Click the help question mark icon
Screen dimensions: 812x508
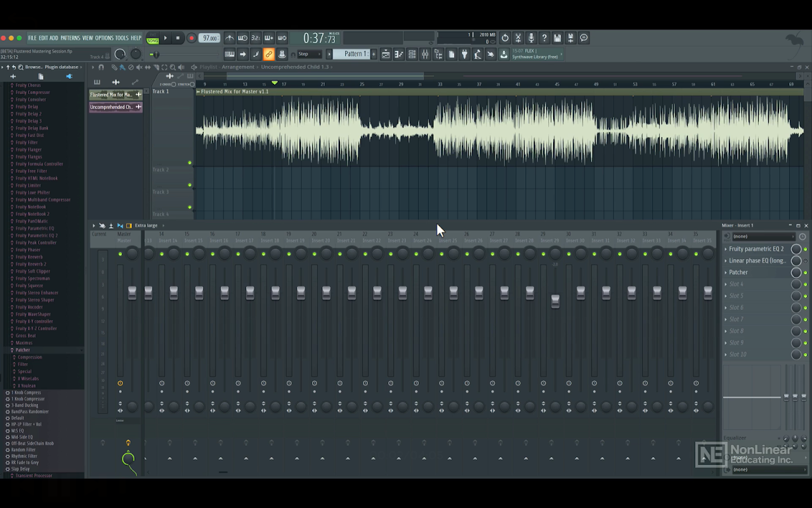[x=544, y=38]
